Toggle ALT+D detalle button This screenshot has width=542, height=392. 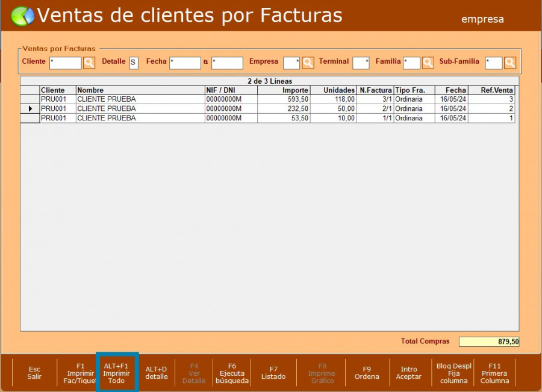(x=156, y=373)
